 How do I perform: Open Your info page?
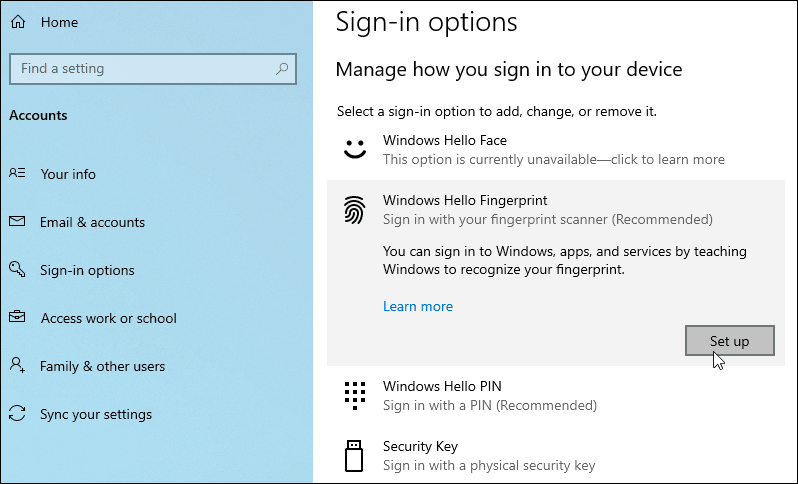pyautogui.click(x=68, y=174)
